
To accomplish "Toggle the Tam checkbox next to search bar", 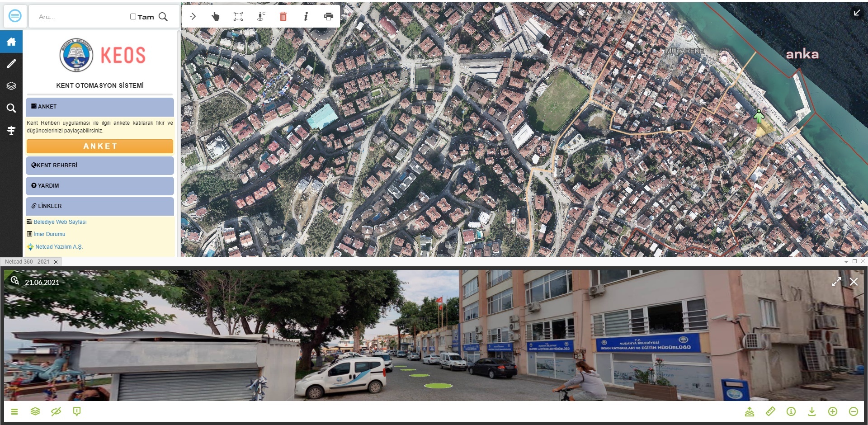I will [132, 16].
